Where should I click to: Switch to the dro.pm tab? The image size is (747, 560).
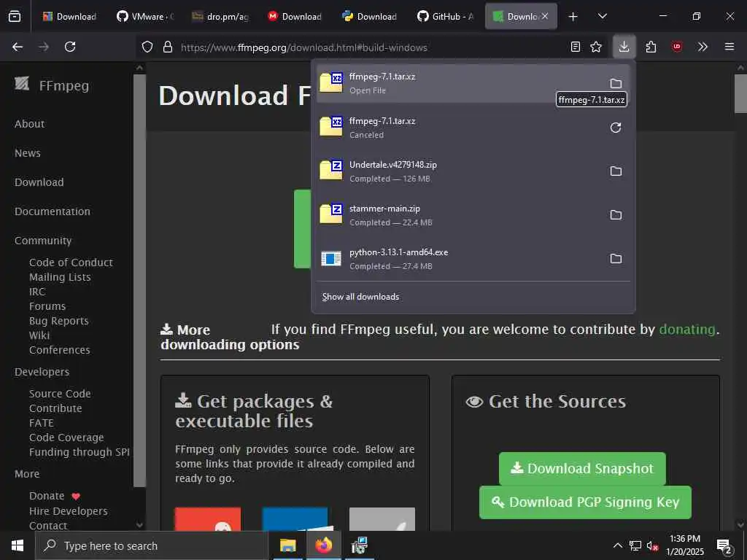(220, 17)
